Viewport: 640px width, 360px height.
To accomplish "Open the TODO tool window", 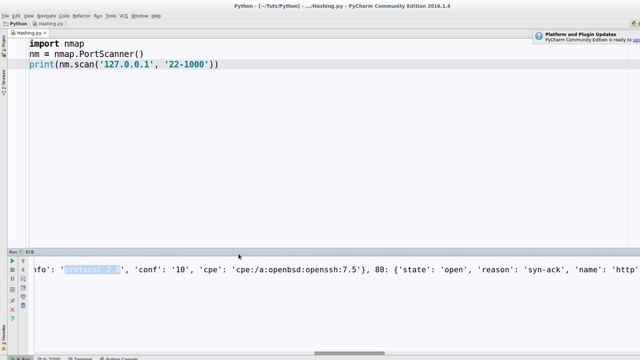I will 49,358.
